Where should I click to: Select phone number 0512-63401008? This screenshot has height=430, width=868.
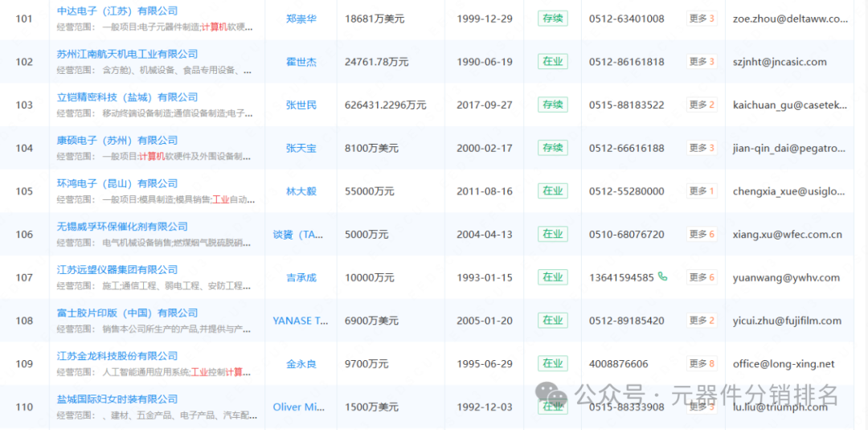pyautogui.click(x=627, y=18)
